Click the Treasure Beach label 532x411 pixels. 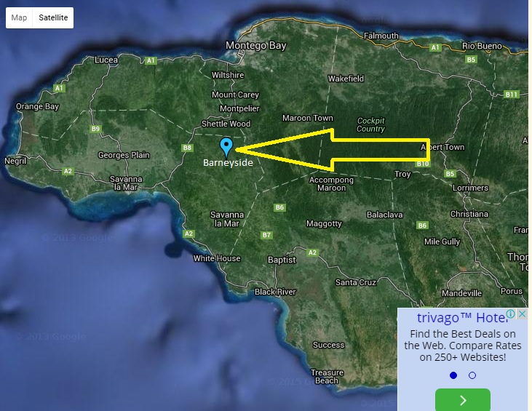pos(327,376)
